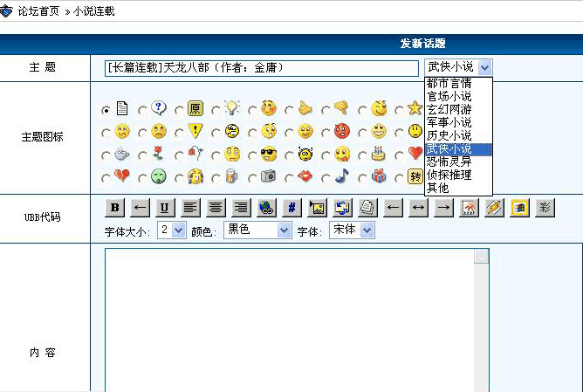The width and height of the screenshot is (583, 392).
Task: Choose the thumbs-up icon radio button
Action: point(289,110)
